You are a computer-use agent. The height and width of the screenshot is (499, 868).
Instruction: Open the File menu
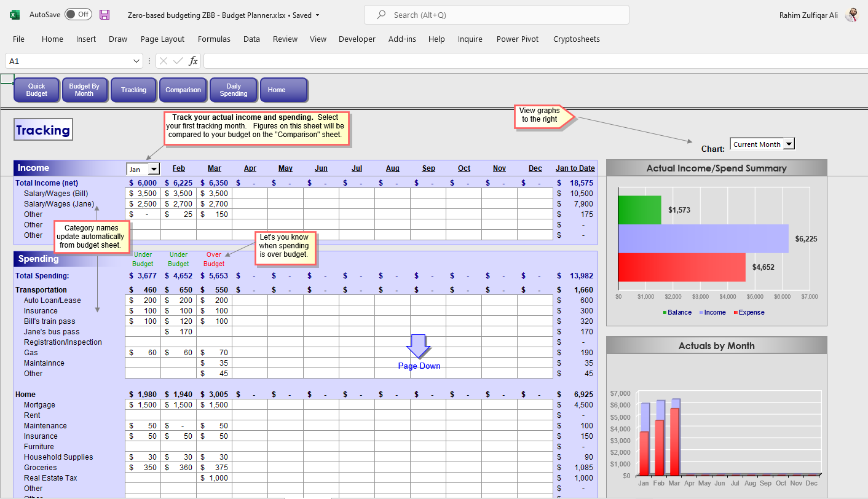pyautogui.click(x=18, y=39)
